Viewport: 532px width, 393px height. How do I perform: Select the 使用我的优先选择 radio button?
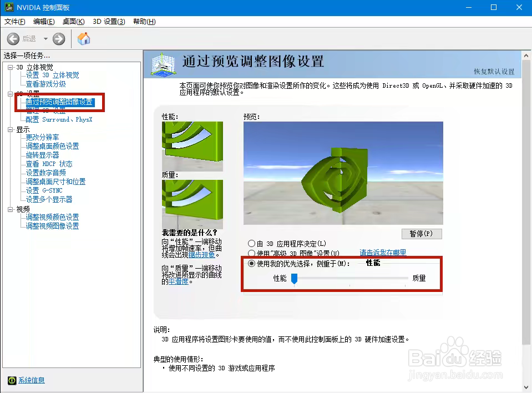(x=251, y=264)
